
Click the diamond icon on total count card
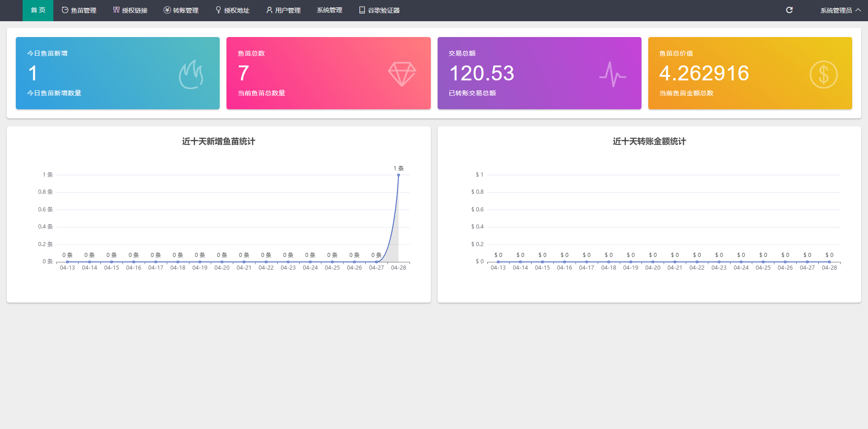click(402, 74)
